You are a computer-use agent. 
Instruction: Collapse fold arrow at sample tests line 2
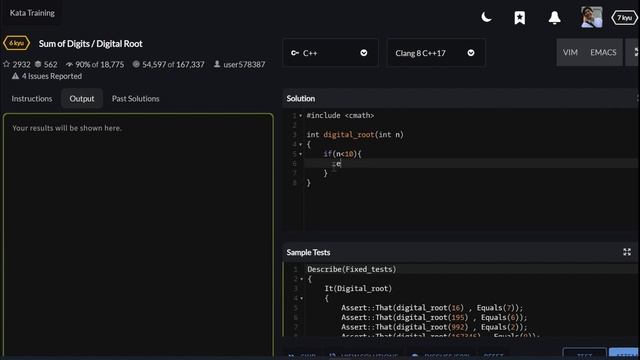click(302, 279)
